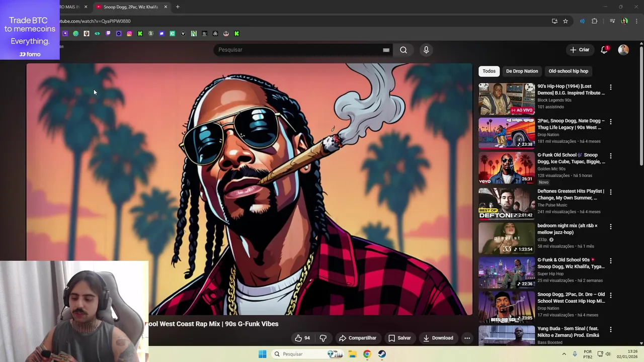Viewport: 644px width, 362px height.
Task: Close the Snoop Dogg YouTube tab
Action: click(166, 7)
